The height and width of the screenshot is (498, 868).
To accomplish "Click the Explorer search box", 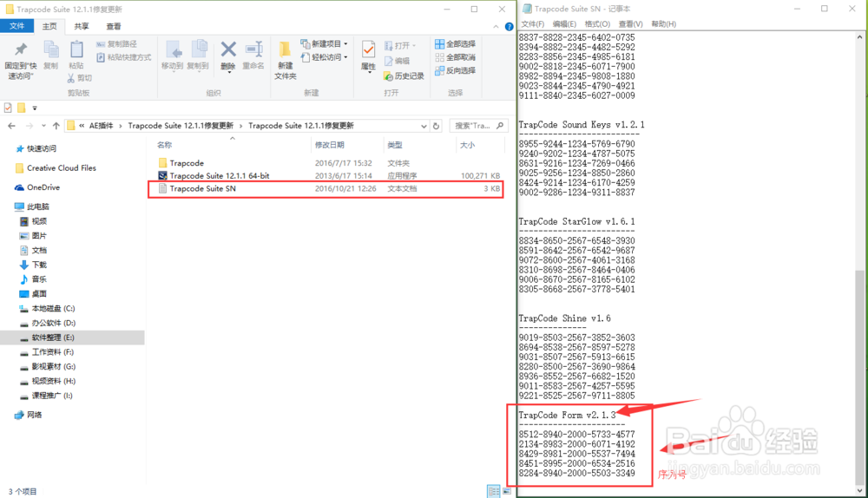I will [479, 126].
